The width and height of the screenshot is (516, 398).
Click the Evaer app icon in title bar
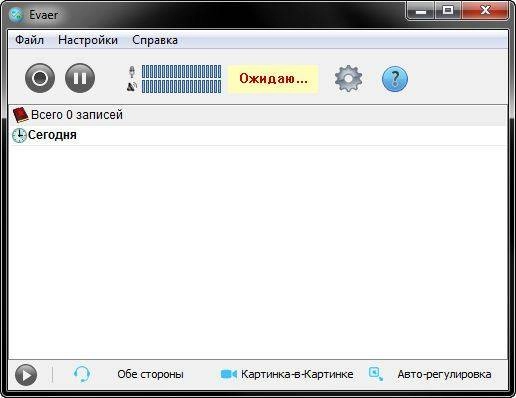click(x=16, y=15)
